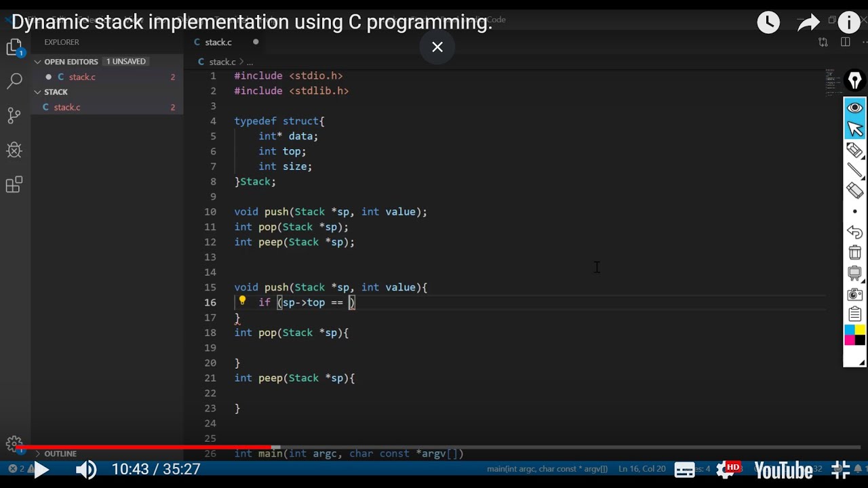The image size is (868, 488).
Task: Open notifications bell in status bar
Action: pyautogui.click(x=858, y=469)
